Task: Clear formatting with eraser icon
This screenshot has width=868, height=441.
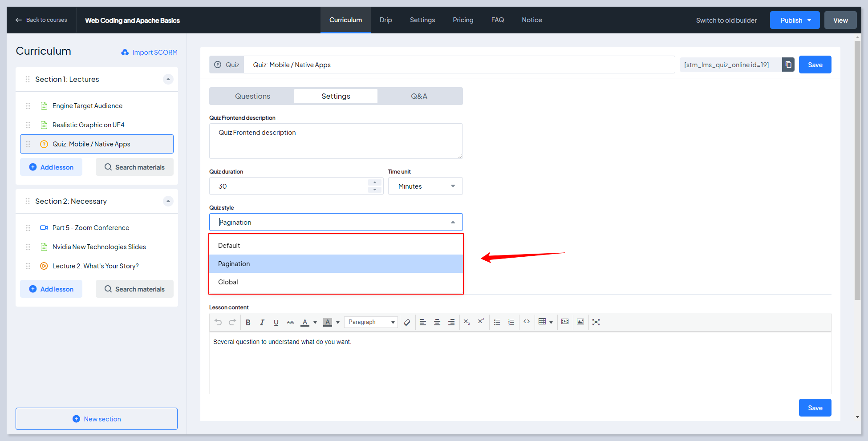Action: point(407,322)
